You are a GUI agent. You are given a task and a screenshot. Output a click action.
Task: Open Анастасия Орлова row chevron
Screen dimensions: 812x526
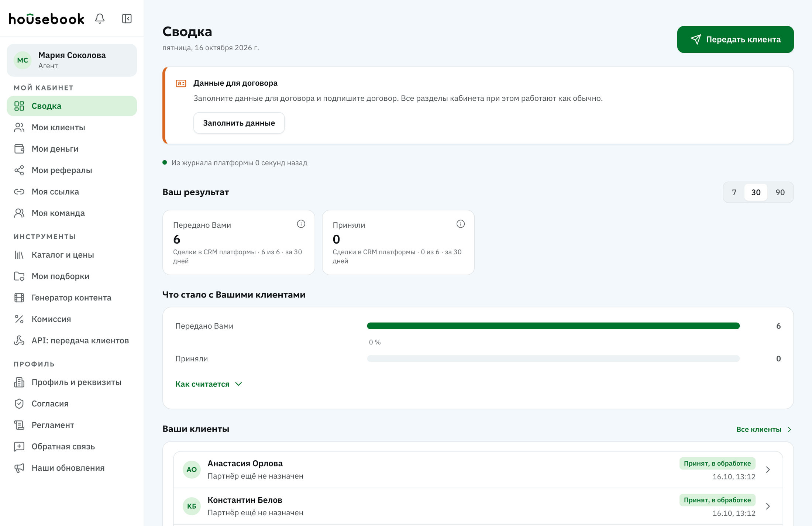coord(768,470)
